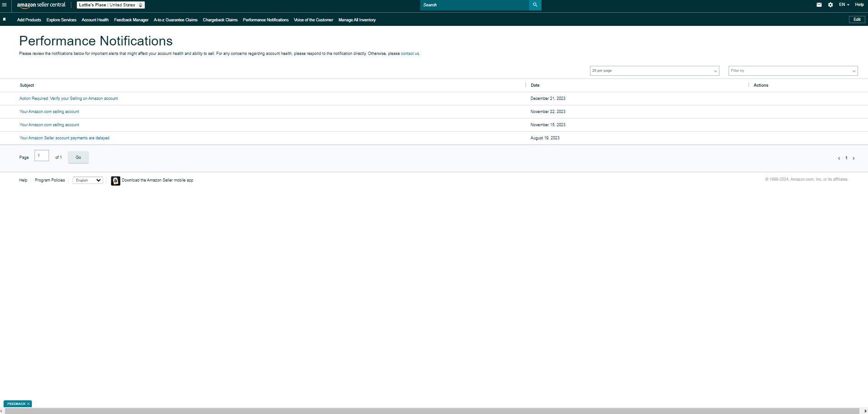
Task: Click the Date column header
Action: (535, 85)
